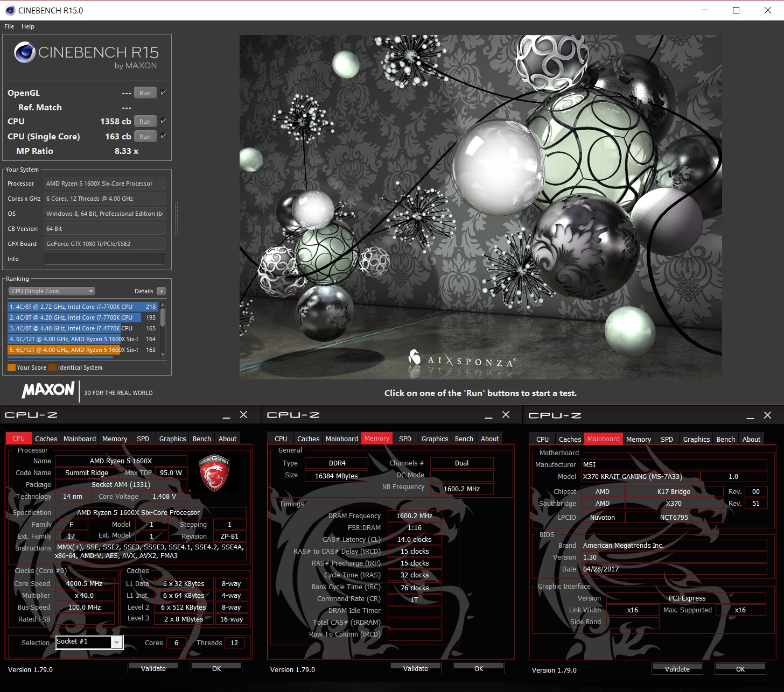The image size is (784, 692).
Task: Open Graphics tab in the CPU-Z Mainboard window
Action: tap(697, 439)
